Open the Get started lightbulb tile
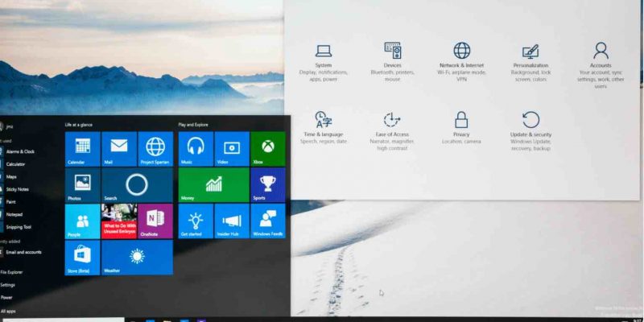This screenshot has width=644, height=322. pyautogui.click(x=196, y=221)
